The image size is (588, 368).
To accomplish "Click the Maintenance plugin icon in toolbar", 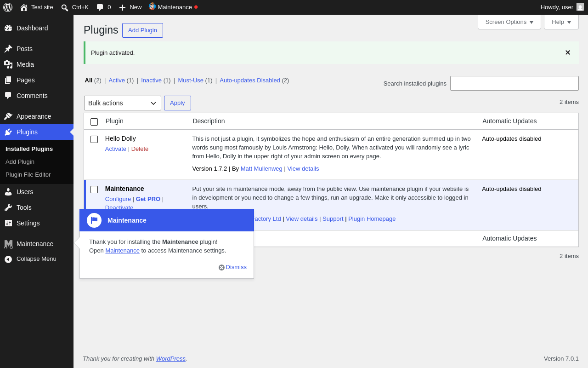I will (x=152, y=6).
